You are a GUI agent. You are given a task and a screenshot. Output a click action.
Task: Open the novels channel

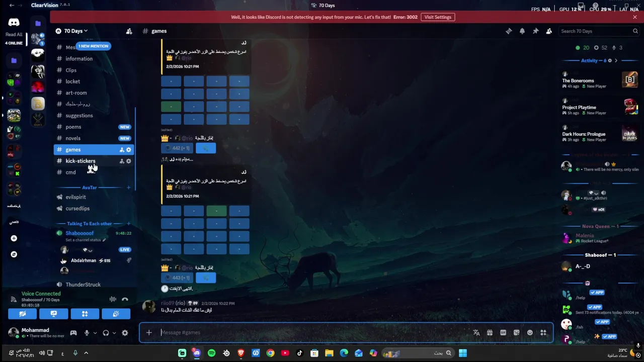(x=94, y=138)
